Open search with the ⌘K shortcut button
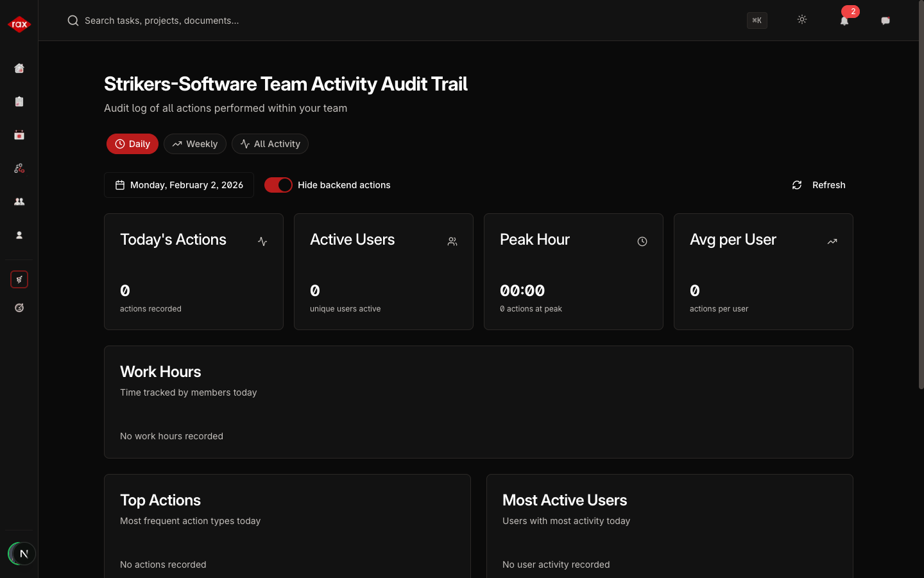The width and height of the screenshot is (924, 578). click(x=757, y=21)
